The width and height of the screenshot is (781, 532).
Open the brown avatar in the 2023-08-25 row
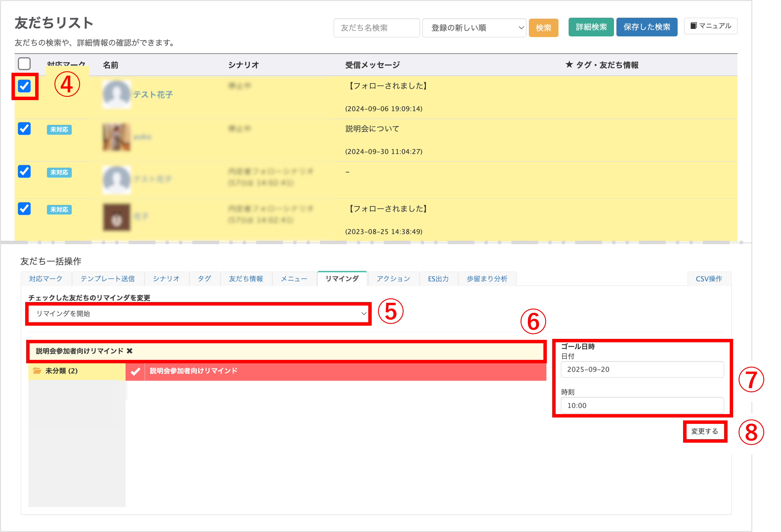(x=116, y=217)
